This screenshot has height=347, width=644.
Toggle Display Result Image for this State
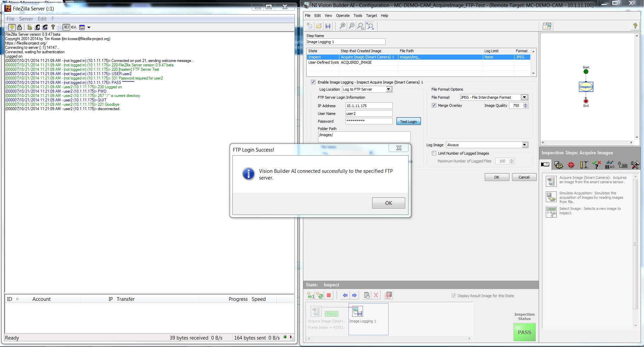pos(454,296)
